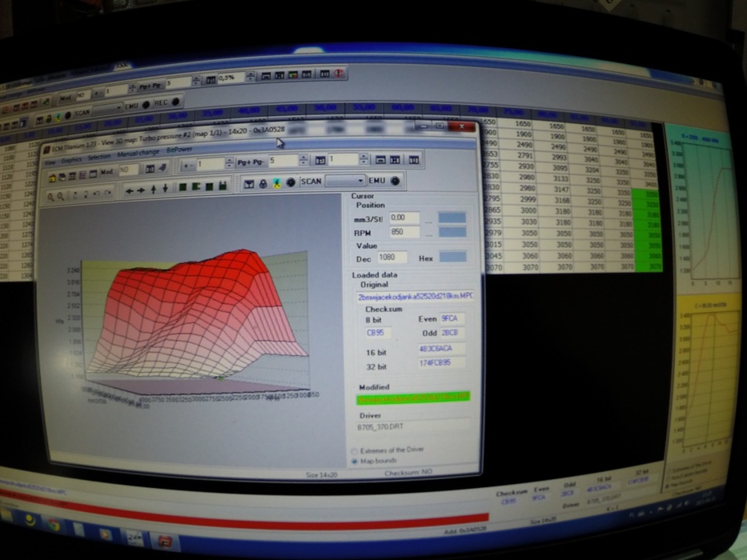This screenshot has height=560, width=747.
Task: Click the Chrome icon in the taskbar
Action: 54,526
